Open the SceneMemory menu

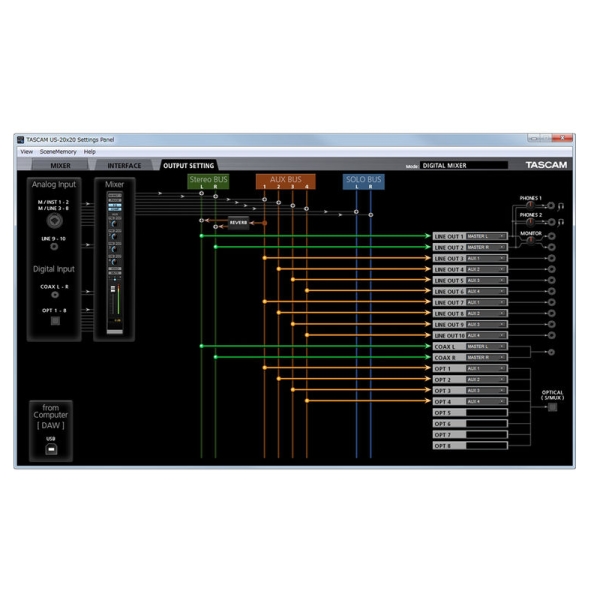click(58, 151)
